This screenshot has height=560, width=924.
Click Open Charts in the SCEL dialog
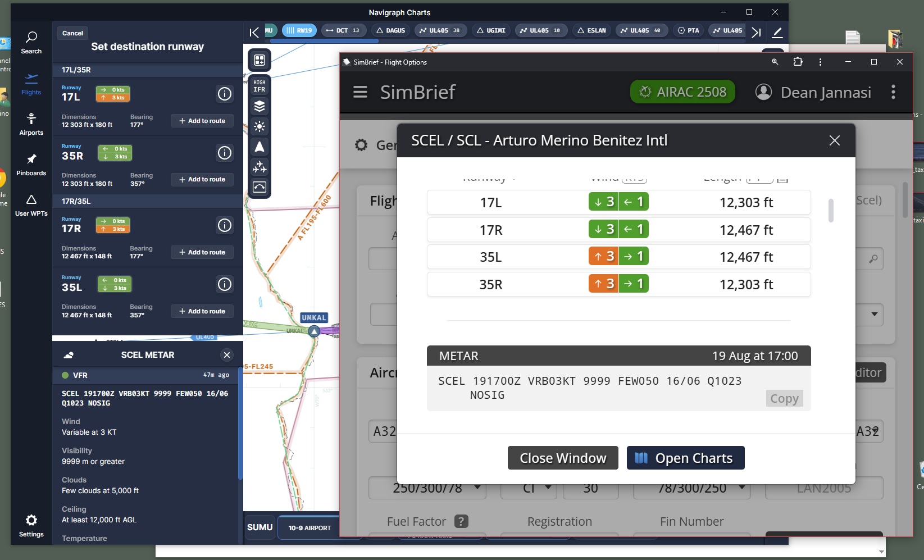coord(685,458)
